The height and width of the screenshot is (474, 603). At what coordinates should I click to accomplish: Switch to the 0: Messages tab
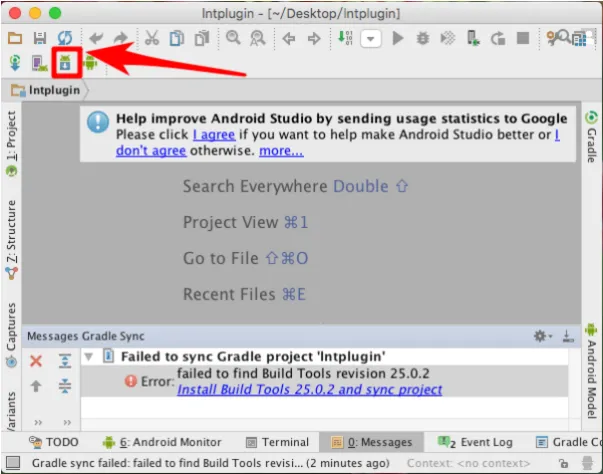tap(371, 442)
